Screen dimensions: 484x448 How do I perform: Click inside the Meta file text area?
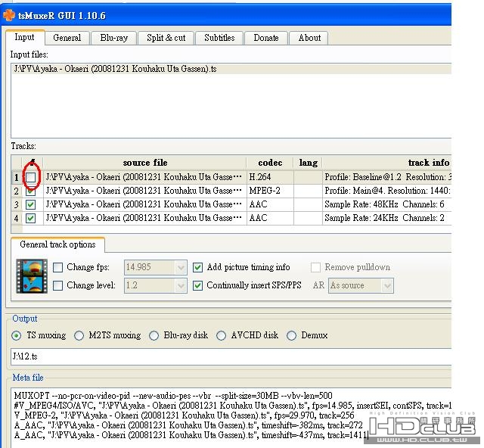231,418
